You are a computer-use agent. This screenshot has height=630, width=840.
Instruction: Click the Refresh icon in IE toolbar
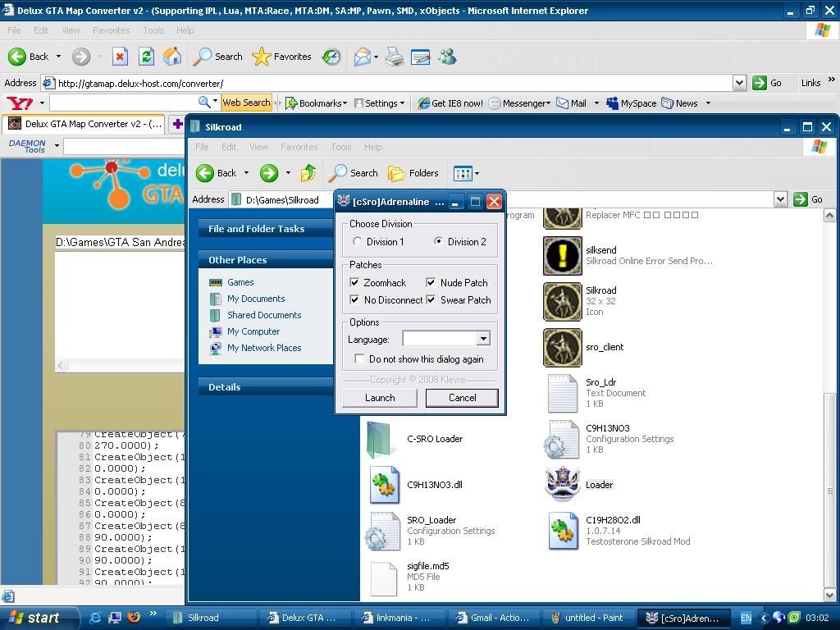(146, 57)
